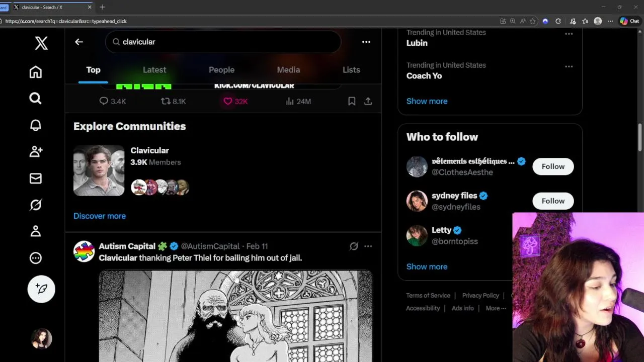
Task: Add page to favorites star icon
Action: tap(533, 21)
